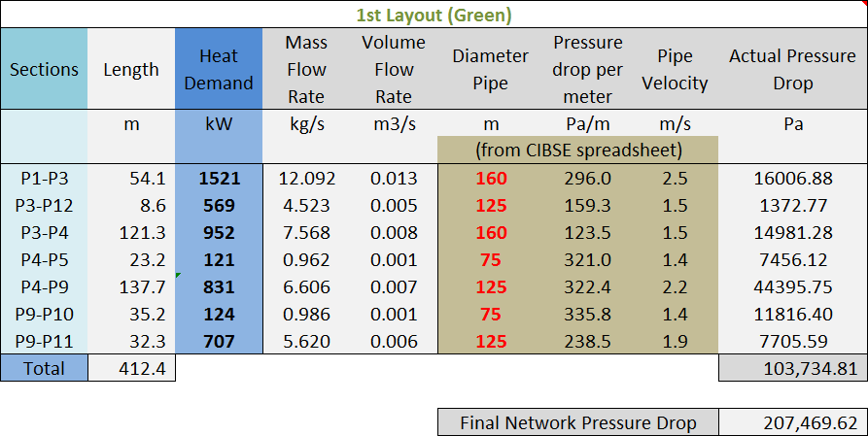Select the '(from CIBSE spreadsheet)' note cell
Screen dimensions: 868x436
tap(578, 151)
